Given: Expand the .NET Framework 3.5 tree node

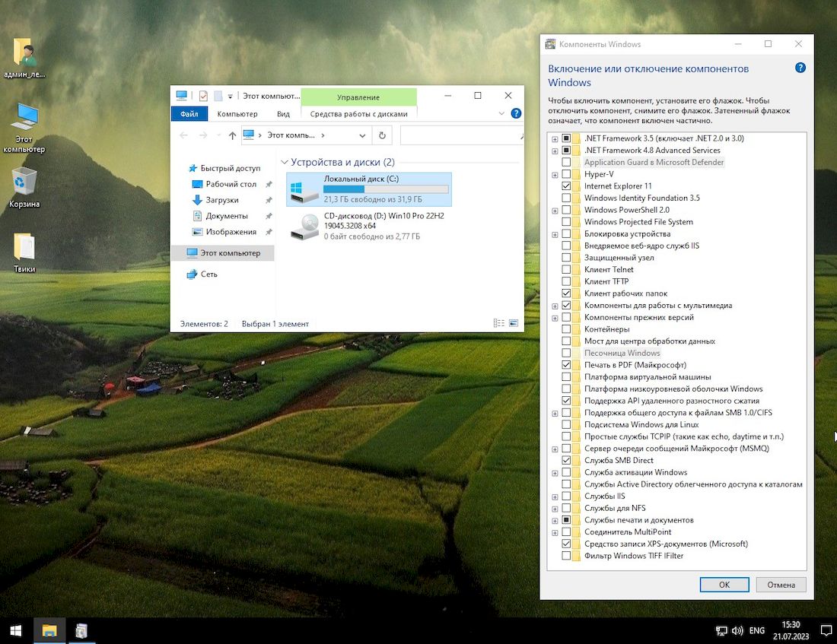Looking at the screenshot, I should [555, 138].
